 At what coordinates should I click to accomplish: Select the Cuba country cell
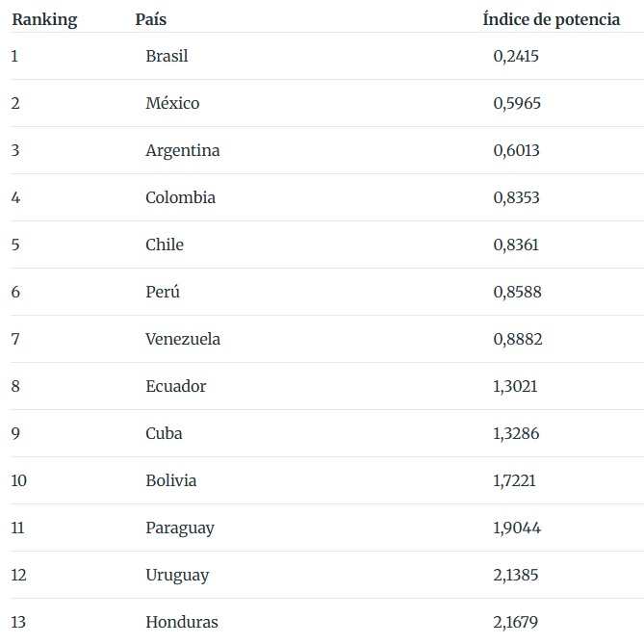(x=164, y=433)
